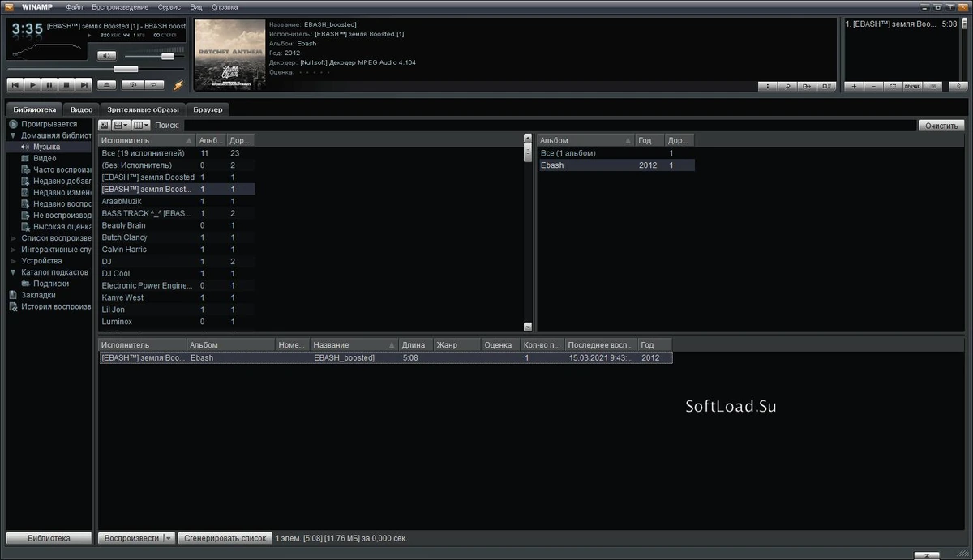
Task: Sort tracks by the Название column header
Action: 354,344
